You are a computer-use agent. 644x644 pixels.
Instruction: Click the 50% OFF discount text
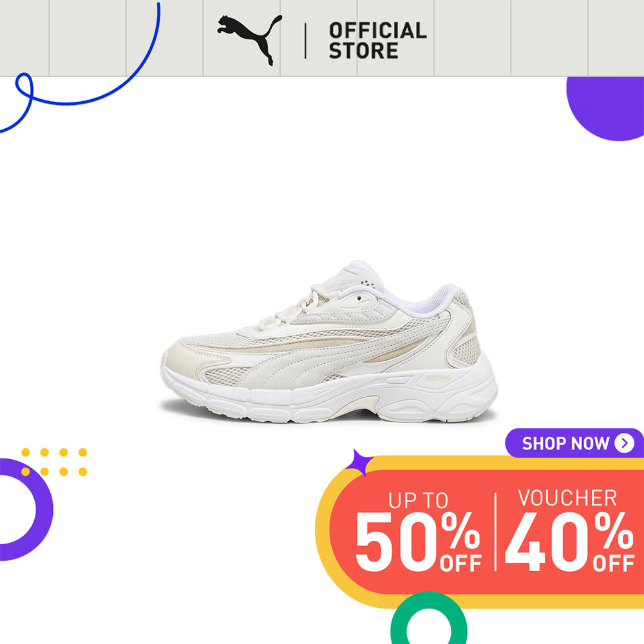point(418,542)
